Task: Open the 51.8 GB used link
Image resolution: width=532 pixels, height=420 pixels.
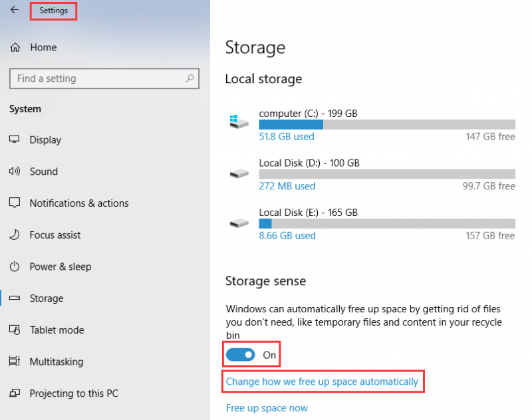Action: (287, 137)
